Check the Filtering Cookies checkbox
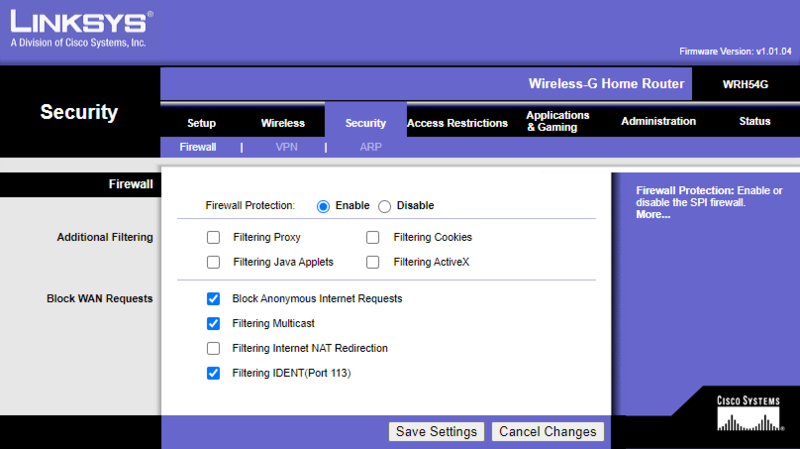The height and width of the screenshot is (449, 800). (x=373, y=237)
